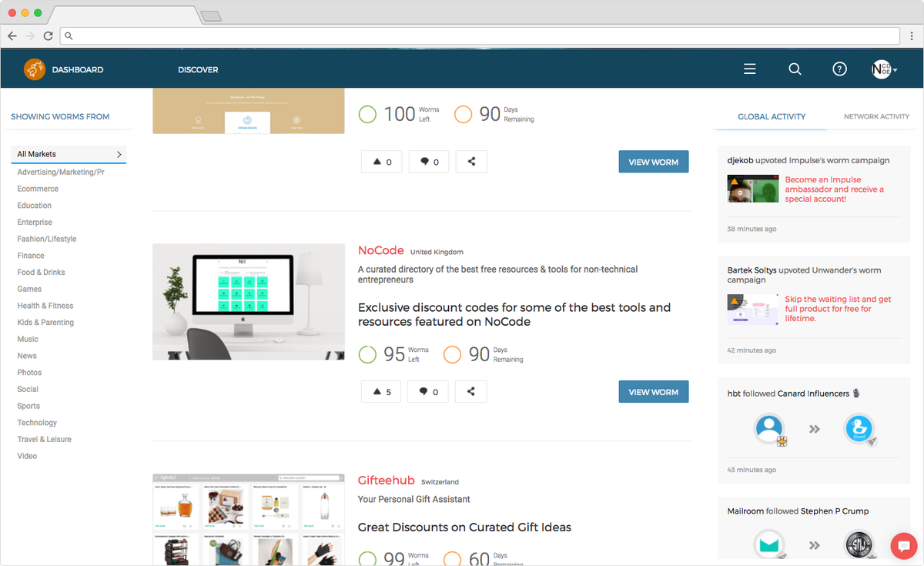Image resolution: width=924 pixels, height=566 pixels.
Task: Open user avatar dropdown in header
Action: click(x=884, y=69)
